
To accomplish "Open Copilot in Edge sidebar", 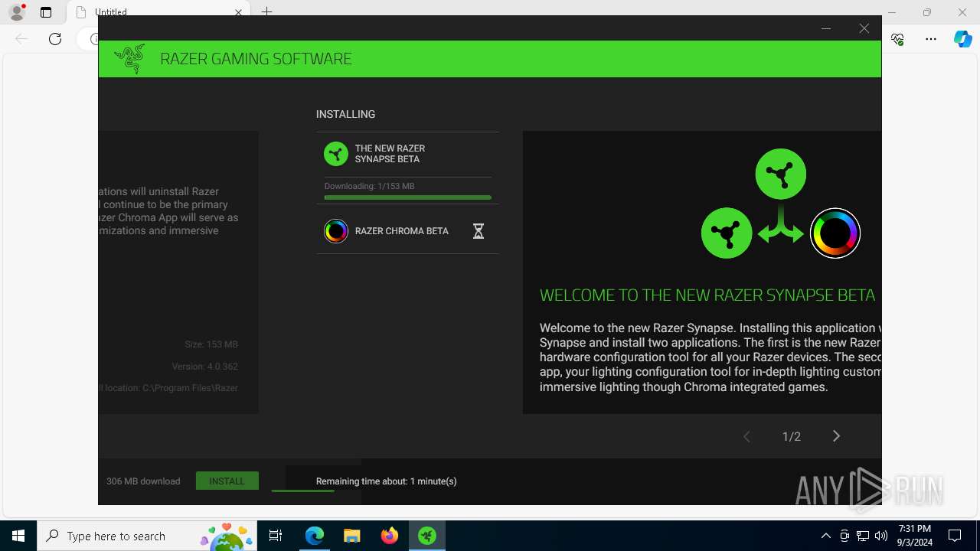I will tap(963, 39).
